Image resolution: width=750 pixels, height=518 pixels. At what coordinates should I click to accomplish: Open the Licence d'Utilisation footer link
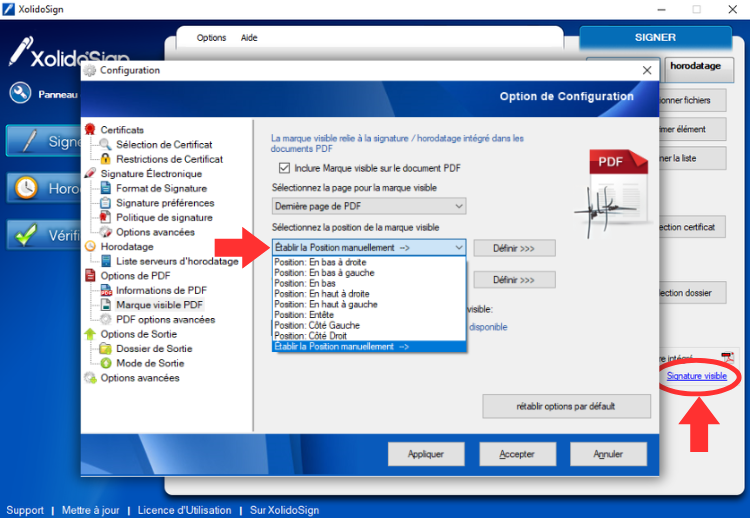(x=185, y=510)
